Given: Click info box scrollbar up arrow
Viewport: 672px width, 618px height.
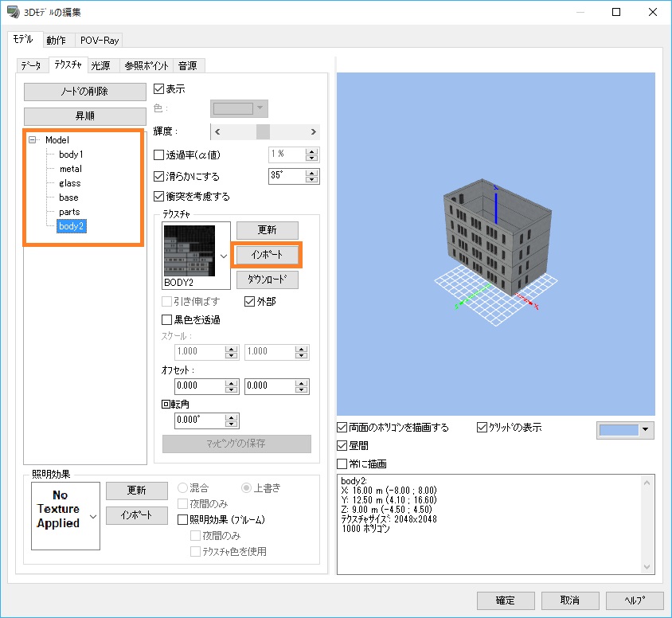Looking at the screenshot, I should [647, 483].
